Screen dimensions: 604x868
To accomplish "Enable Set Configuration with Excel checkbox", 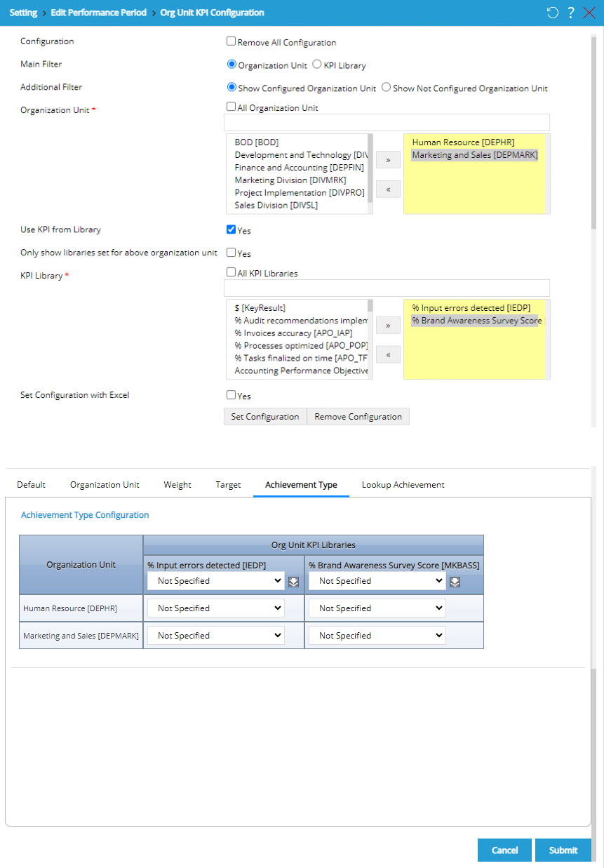I will point(231,395).
